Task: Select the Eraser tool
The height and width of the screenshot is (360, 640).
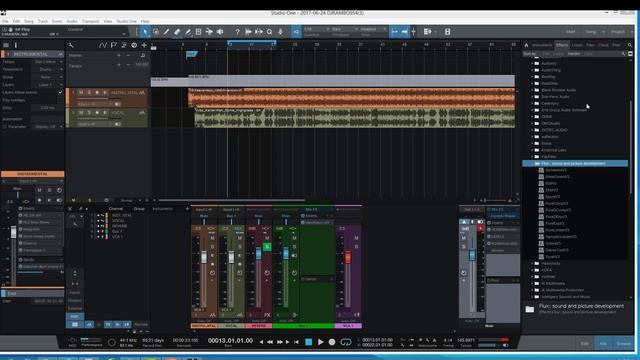Action: pyautogui.click(x=177, y=31)
